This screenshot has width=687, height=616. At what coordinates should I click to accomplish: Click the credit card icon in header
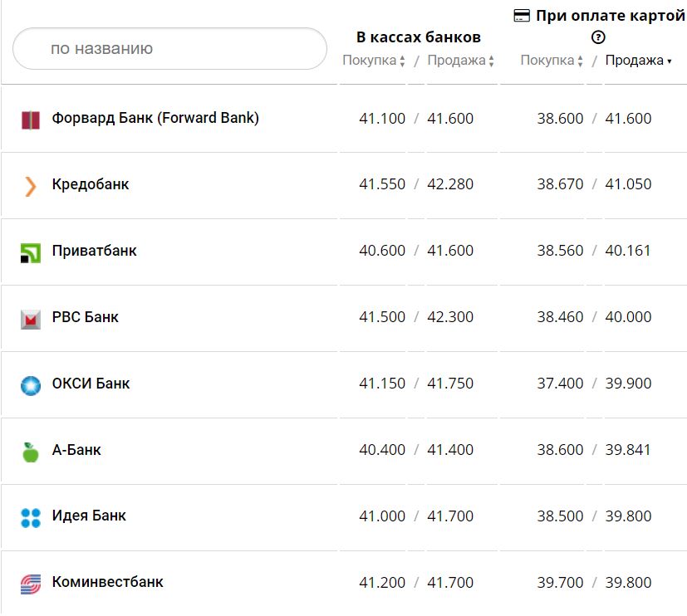(x=522, y=16)
